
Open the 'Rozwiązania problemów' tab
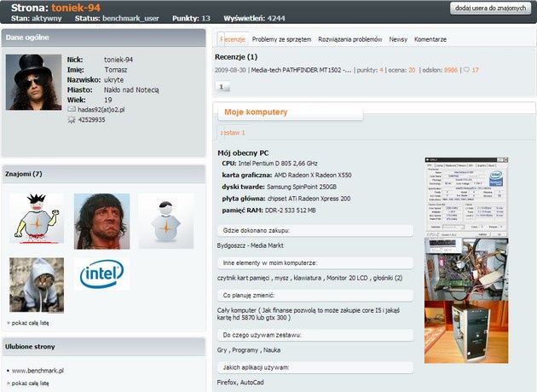click(350, 39)
